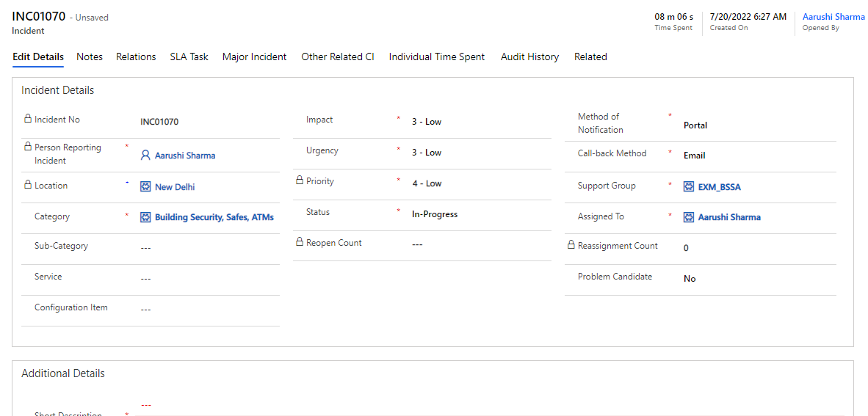Open the Impact dropdown showing 3 - Low

[x=427, y=122]
